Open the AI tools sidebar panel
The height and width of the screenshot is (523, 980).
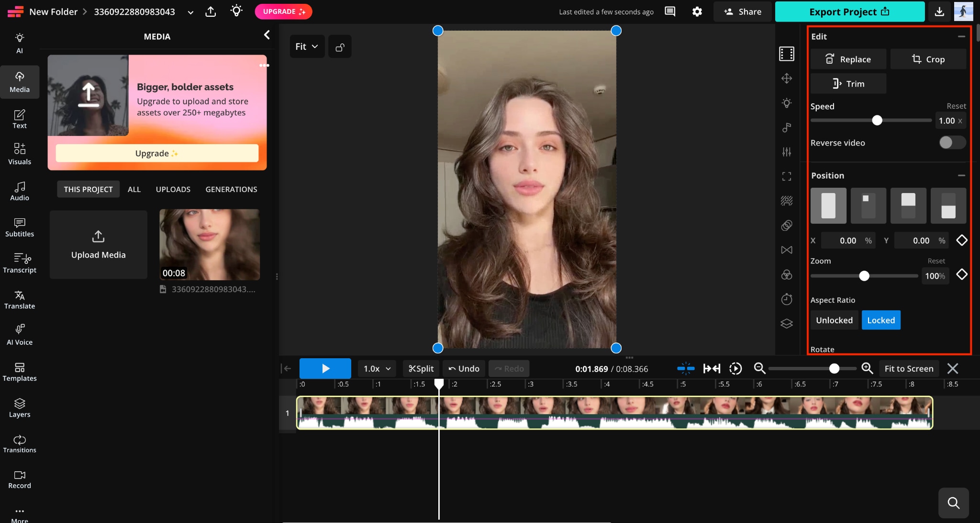(x=20, y=43)
